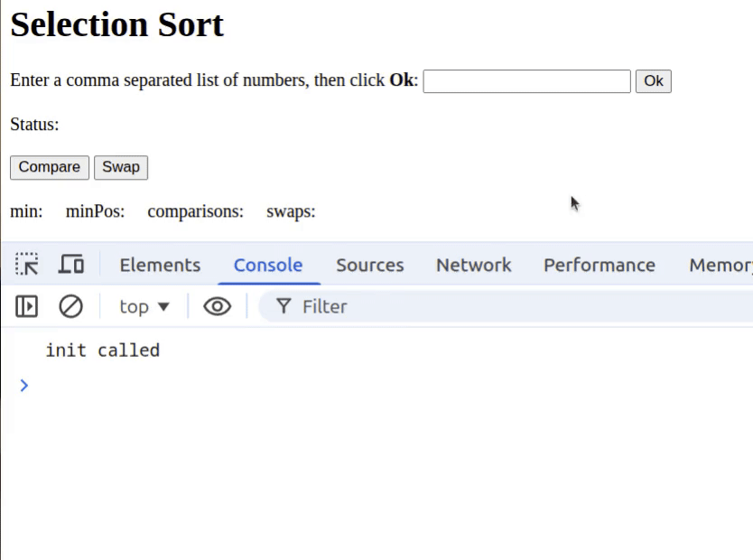The height and width of the screenshot is (560, 753).
Task: Open the Sources tab
Action: pyautogui.click(x=369, y=265)
